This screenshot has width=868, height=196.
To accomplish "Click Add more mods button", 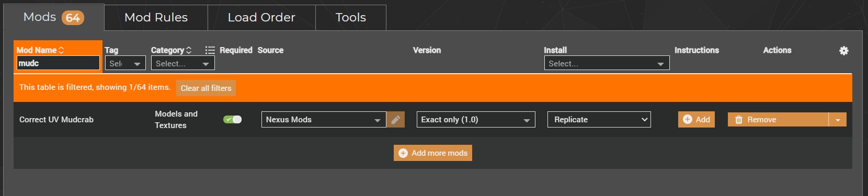I will (x=433, y=153).
